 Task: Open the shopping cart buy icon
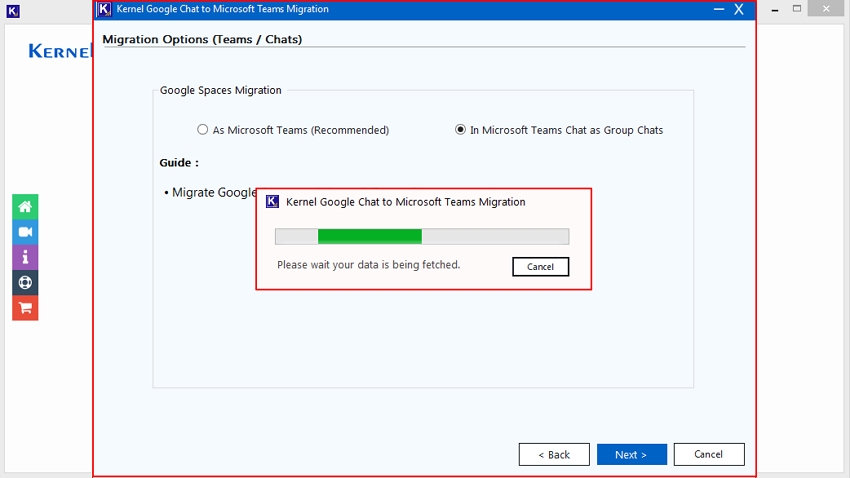[x=25, y=308]
